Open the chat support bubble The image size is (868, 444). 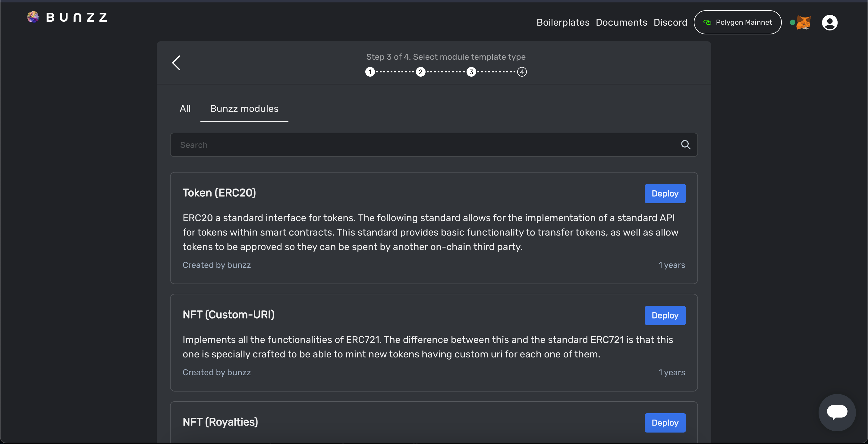pyautogui.click(x=837, y=412)
